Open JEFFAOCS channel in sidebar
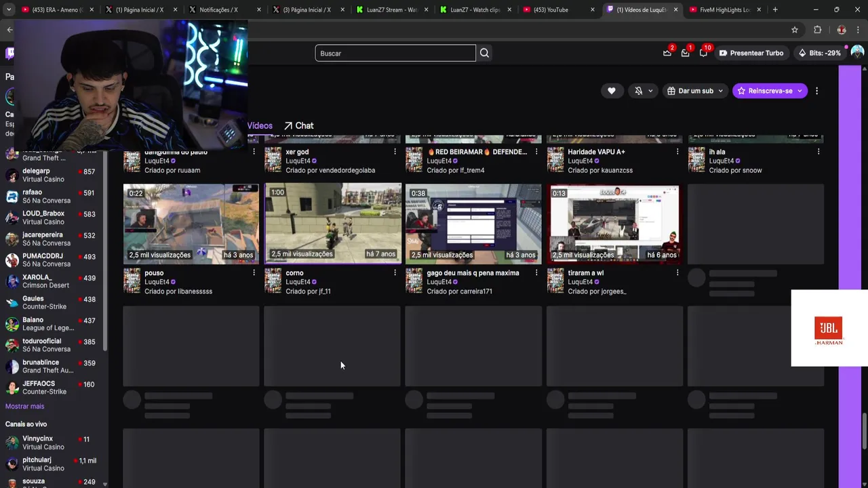This screenshot has height=488, width=868. click(53, 388)
